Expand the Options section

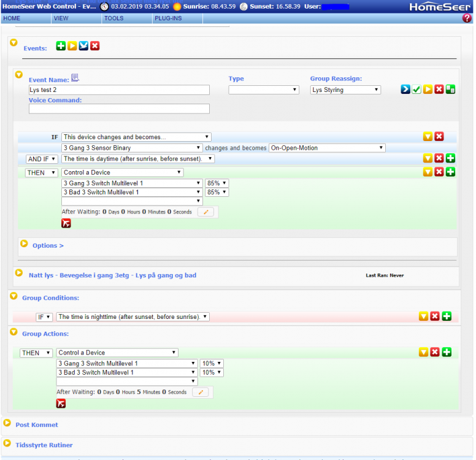click(x=25, y=243)
